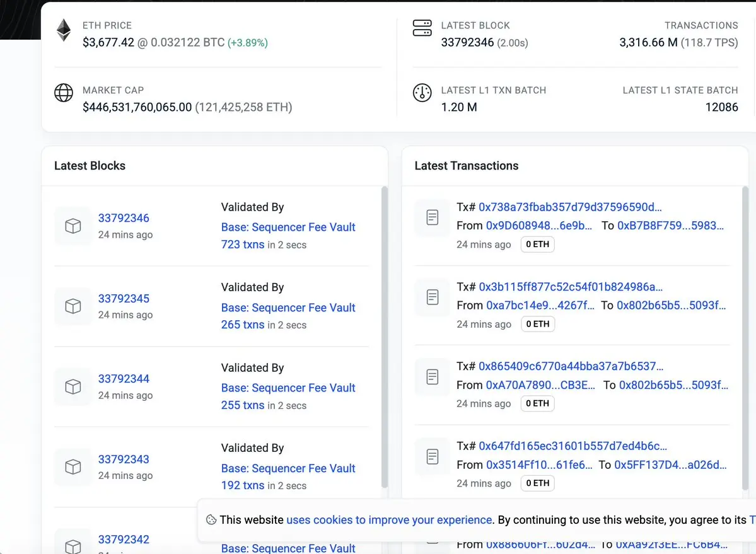Click the market cap $446,531,760,065.00
756x554 pixels.
click(137, 107)
